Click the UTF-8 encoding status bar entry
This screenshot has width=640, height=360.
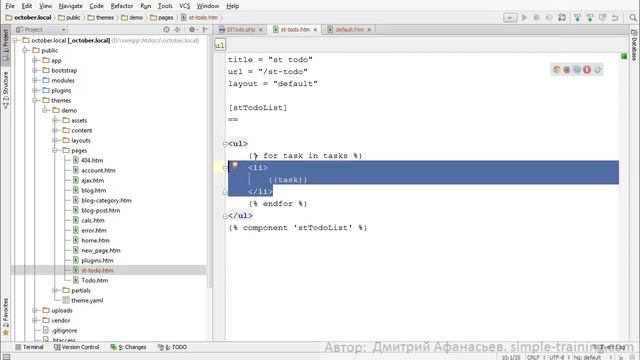pyautogui.click(x=559, y=357)
